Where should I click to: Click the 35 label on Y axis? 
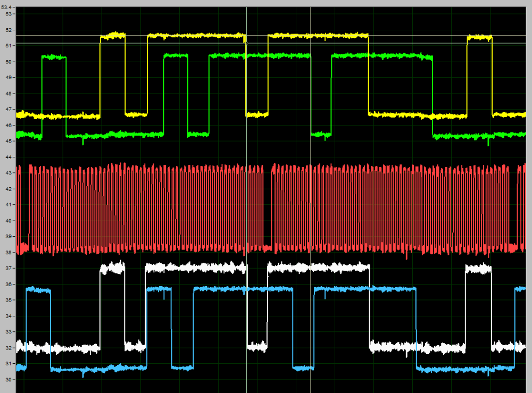9,300
